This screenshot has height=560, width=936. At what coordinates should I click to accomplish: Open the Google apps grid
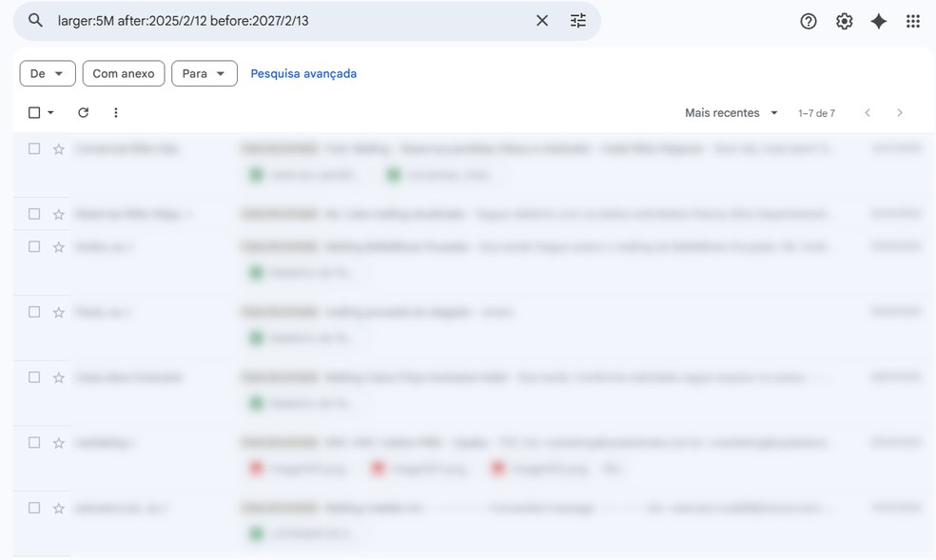click(913, 22)
